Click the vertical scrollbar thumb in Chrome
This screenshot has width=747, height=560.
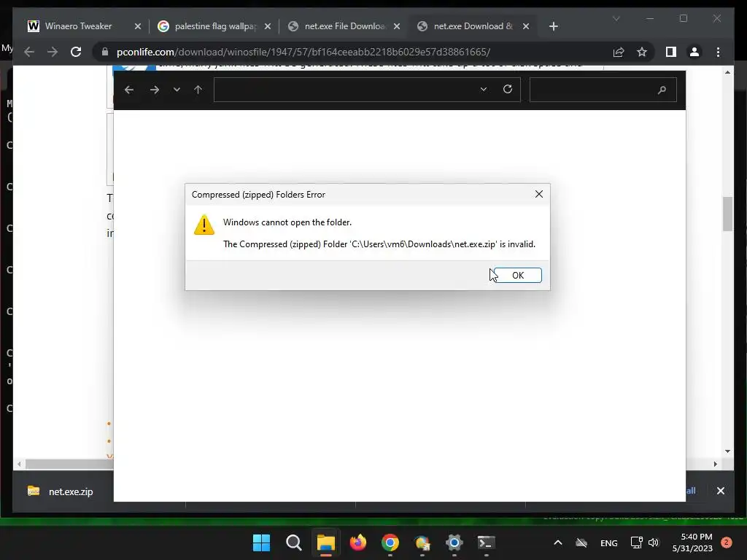coord(727,214)
